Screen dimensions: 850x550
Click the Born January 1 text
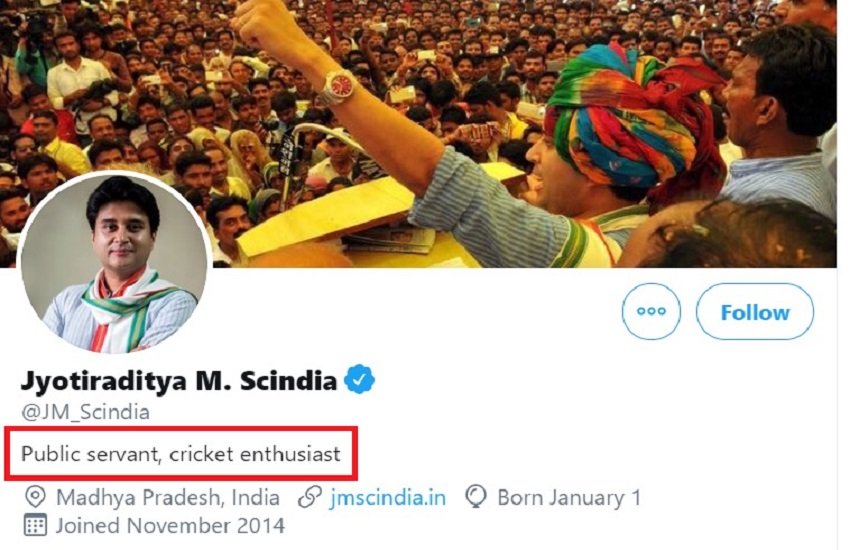[x=568, y=497]
